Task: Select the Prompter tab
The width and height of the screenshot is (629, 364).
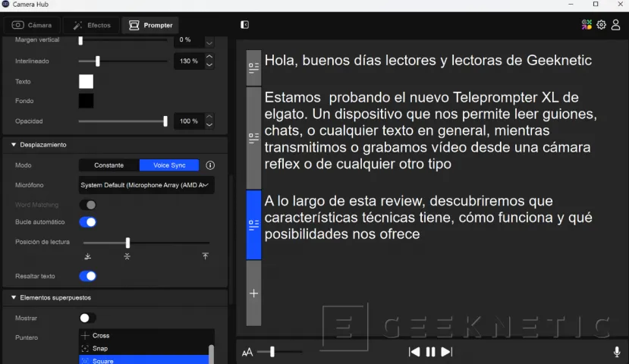Action: (150, 25)
